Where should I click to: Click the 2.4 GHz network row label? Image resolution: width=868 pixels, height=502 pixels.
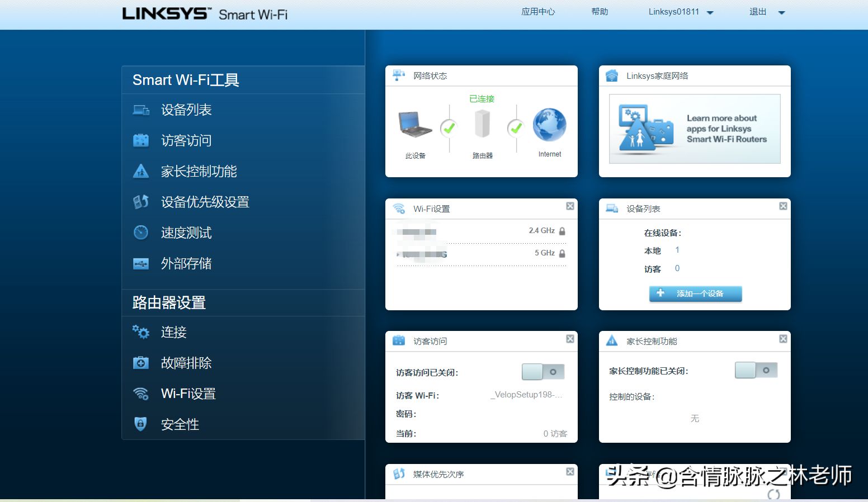[x=542, y=230]
